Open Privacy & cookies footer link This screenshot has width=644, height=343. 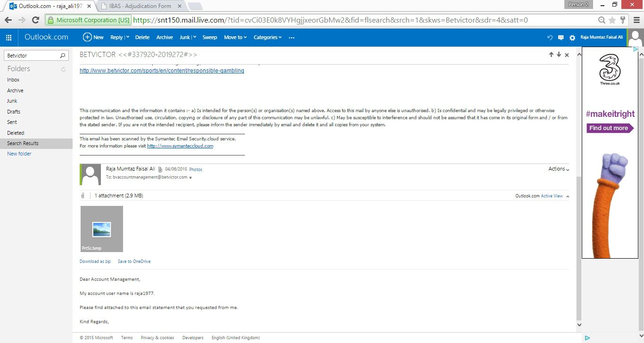click(157, 338)
